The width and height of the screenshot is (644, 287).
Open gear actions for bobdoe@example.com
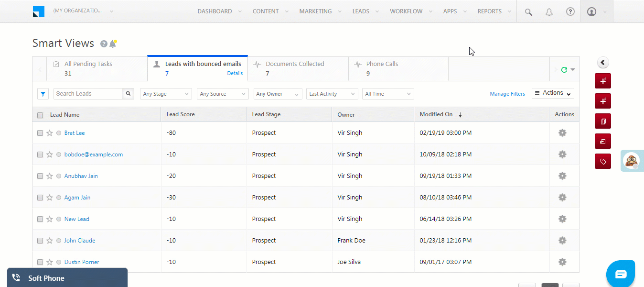click(562, 155)
